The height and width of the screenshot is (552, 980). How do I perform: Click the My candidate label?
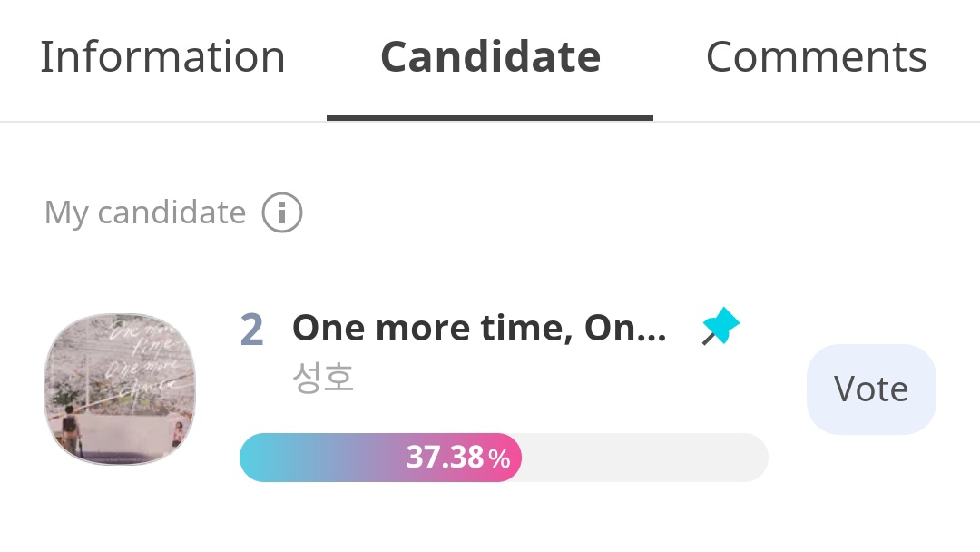(x=145, y=213)
